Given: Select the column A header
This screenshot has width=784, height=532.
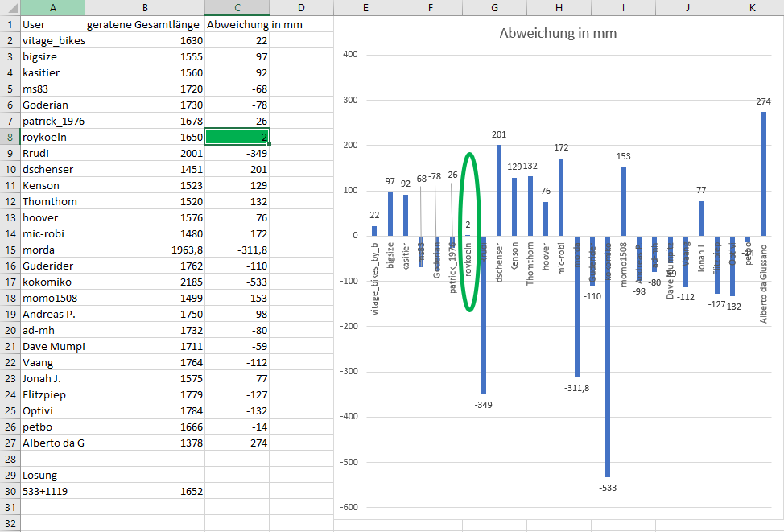Looking at the screenshot, I should pos(52,7).
